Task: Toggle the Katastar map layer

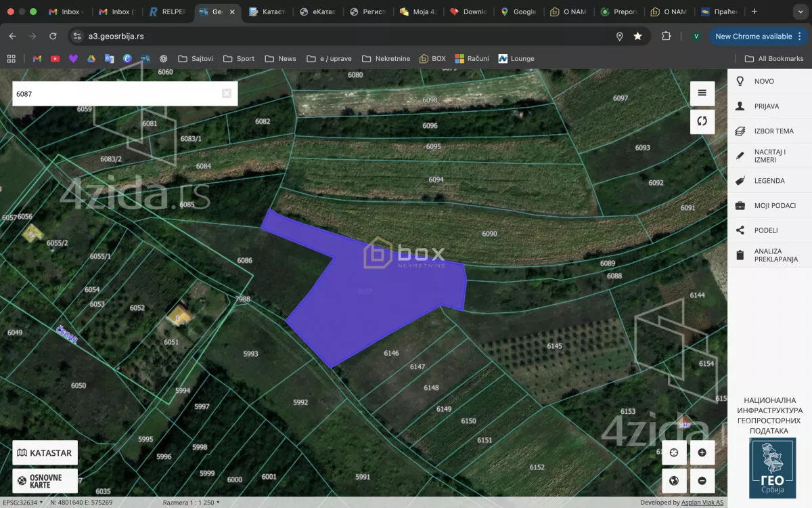Action: pyautogui.click(x=45, y=452)
